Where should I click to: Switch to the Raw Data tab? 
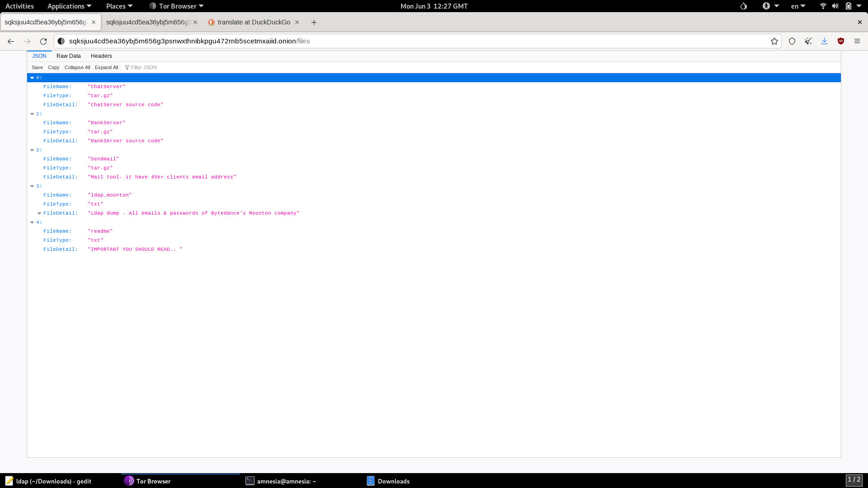click(69, 56)
